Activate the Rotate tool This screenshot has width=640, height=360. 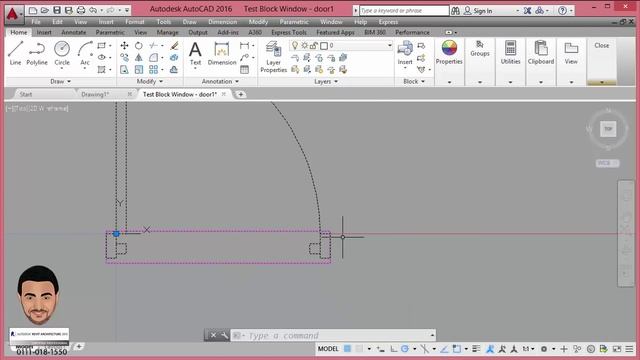coord(139,46)
